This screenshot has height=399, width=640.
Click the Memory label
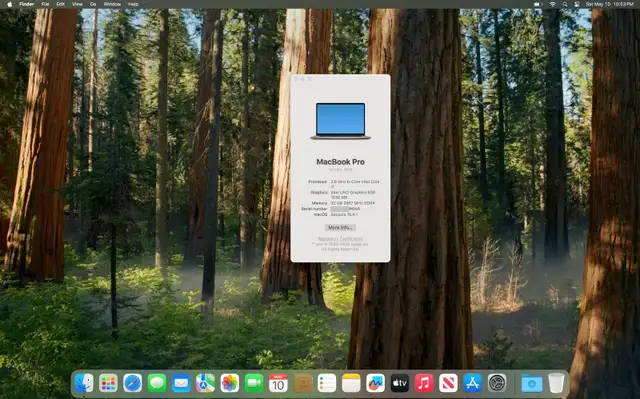pos(320,203)
